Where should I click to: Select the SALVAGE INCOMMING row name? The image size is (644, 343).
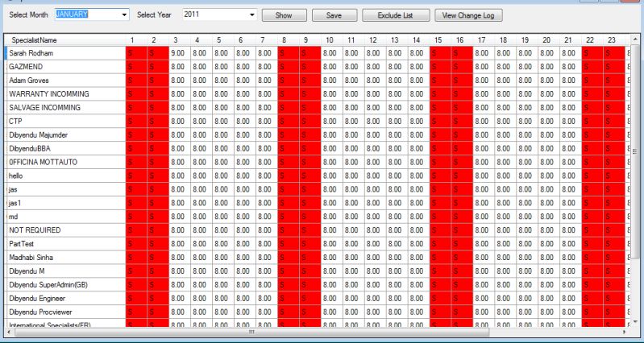pyautogui.click(x=44, y=108)
